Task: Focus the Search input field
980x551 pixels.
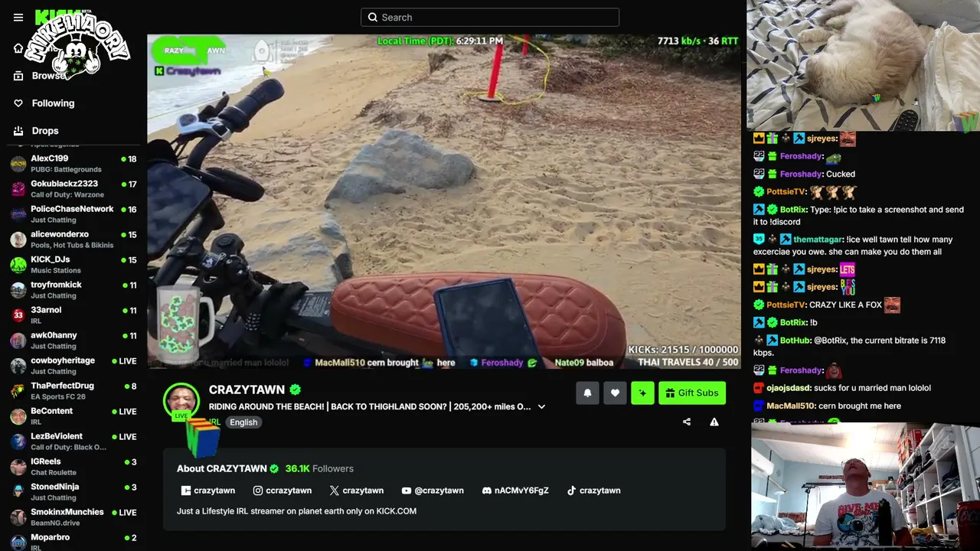Action: click(x=490, y=18)
